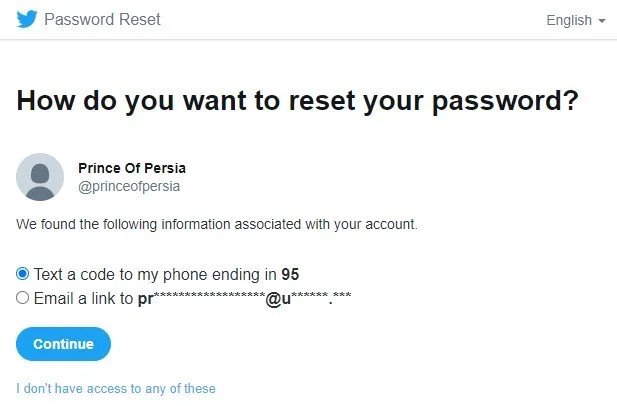The height and width of the screenshot is (406, 617).
Task: Choose the 'Email a link to' option label
Action: click(83, 299)
